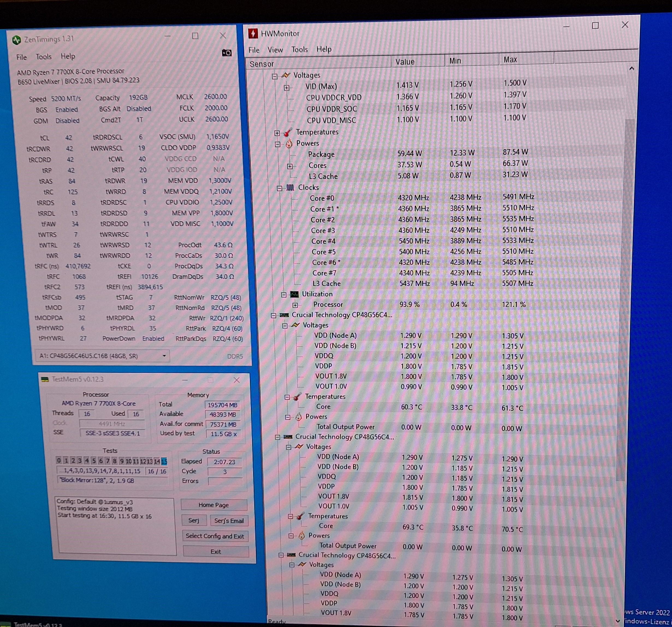672x627 pixels.
Task: Click the TestMem5 title bar icon
Action: click(x=45, y=379)
